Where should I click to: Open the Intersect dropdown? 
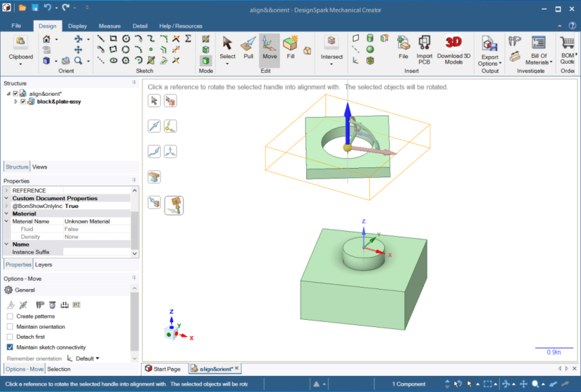pos(331,64)
